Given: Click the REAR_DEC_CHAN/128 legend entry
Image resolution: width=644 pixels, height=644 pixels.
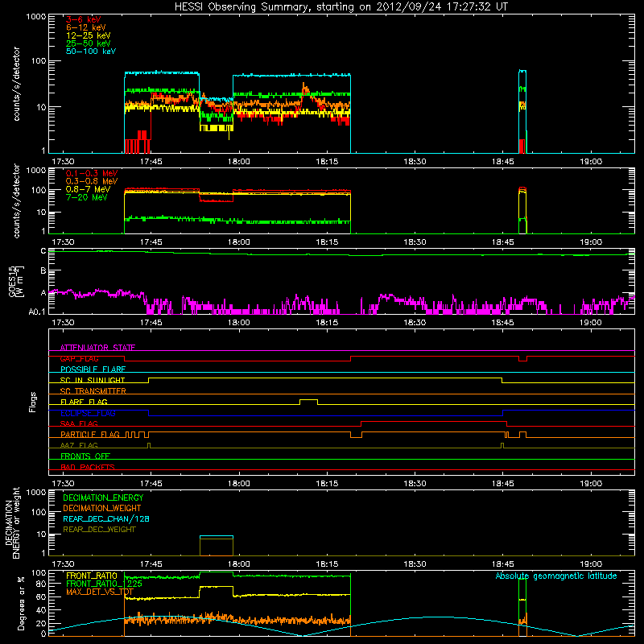Looking at the screenshot, I should click(x=106, y=518).
